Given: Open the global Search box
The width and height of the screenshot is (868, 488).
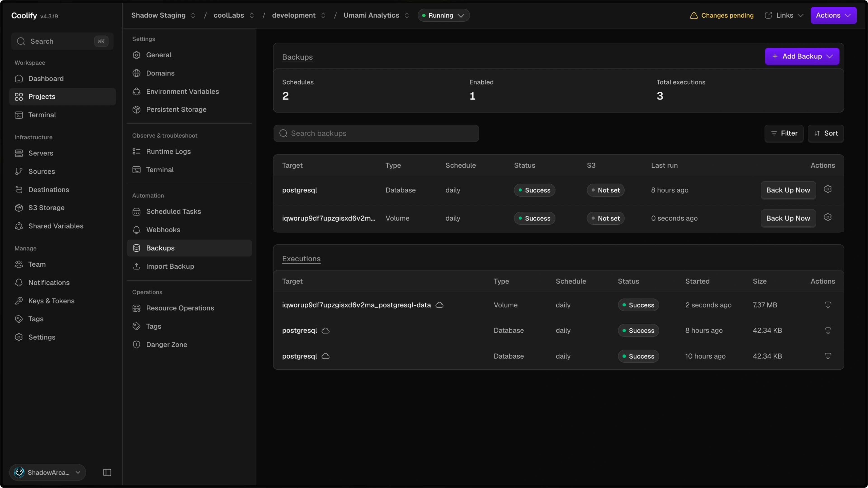Looking at the screenshot, I should (x=62, y=41).
